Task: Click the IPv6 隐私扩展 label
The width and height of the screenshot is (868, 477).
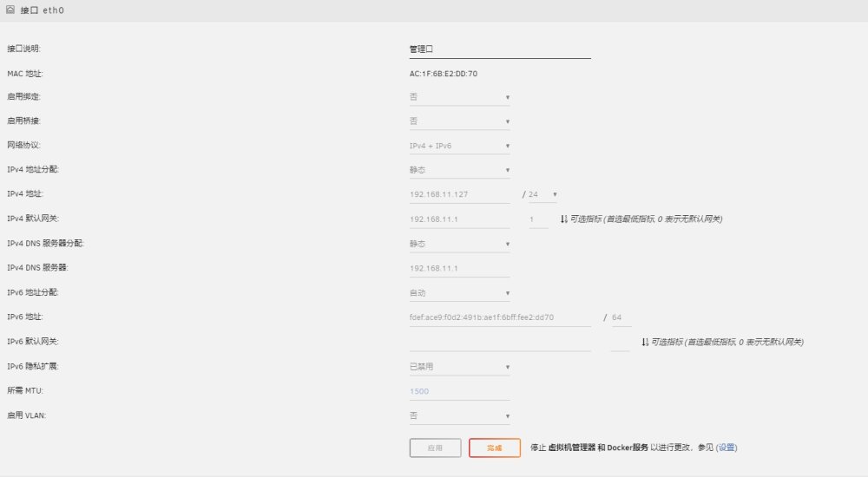Action: pos(33,366)
